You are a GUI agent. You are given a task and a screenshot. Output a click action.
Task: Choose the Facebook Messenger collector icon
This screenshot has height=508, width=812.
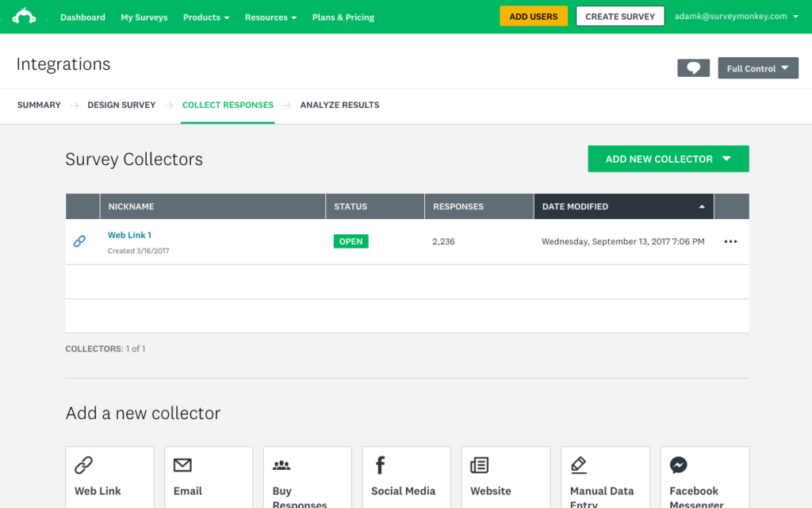(x=678, y=465)
